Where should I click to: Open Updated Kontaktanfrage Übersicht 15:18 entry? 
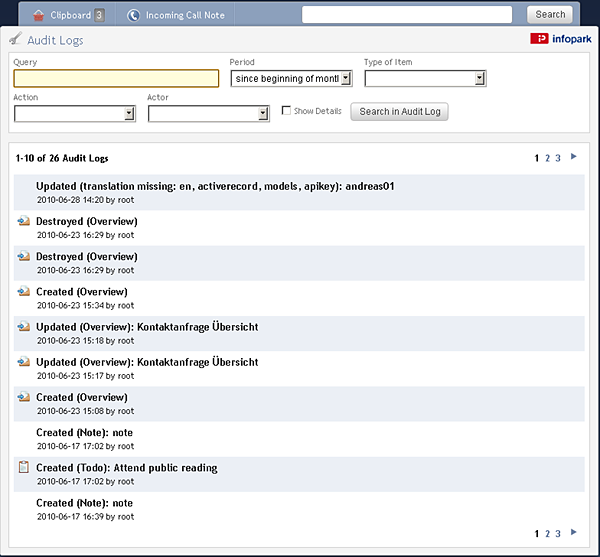(147, 327)
